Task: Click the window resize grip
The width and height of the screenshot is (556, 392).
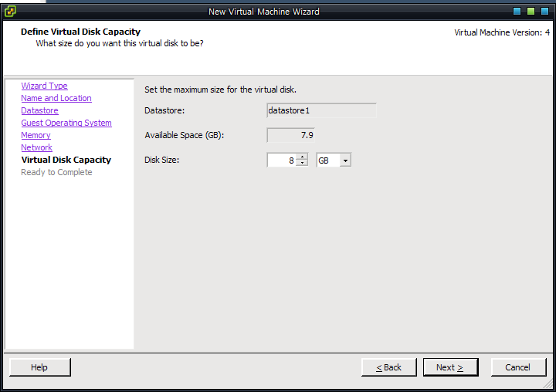Action: pos(548,384)
